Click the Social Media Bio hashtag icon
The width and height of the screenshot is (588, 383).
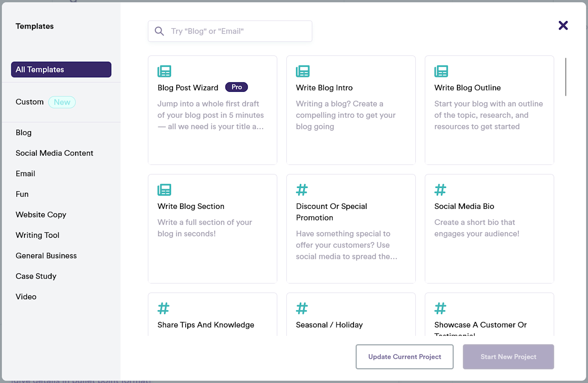click(x=440, y=190)
